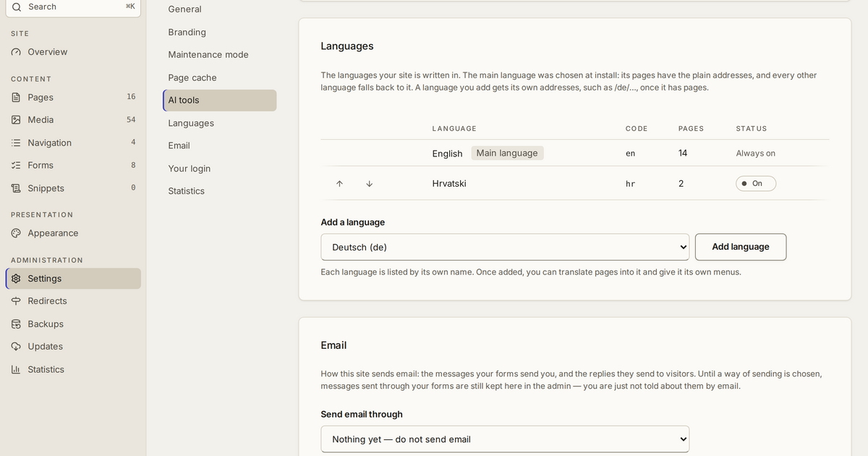Open Your login settings

pyautogui.click(x=220, y=169)
